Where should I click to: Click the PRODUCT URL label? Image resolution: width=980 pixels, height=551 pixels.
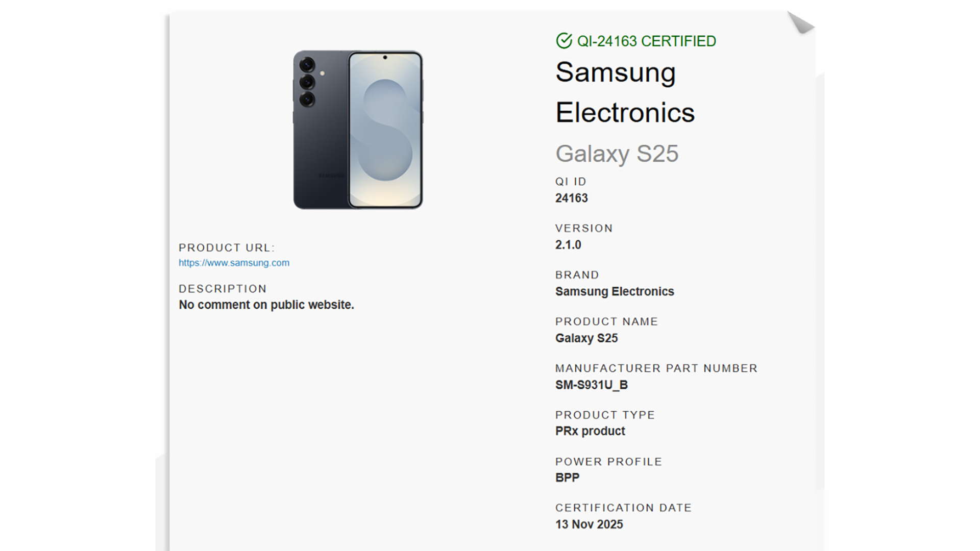point(227,248)
